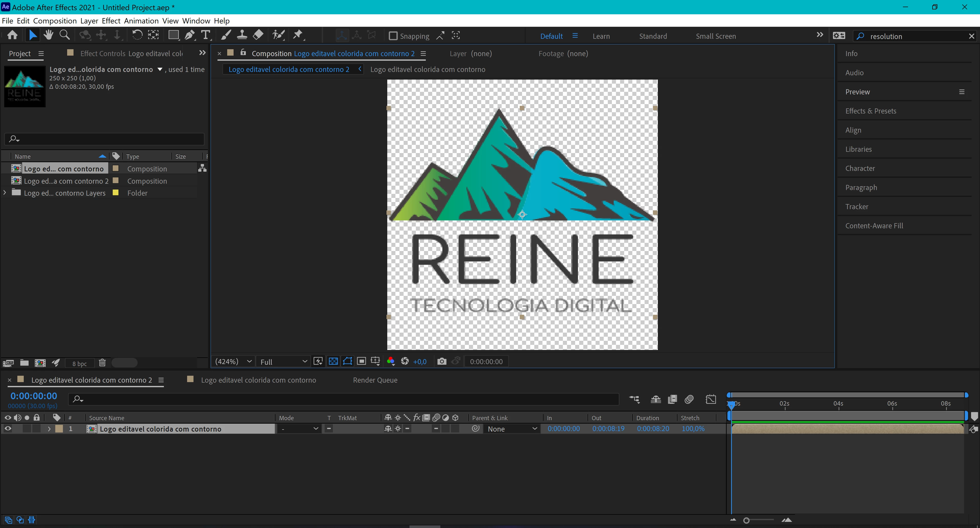Select the Rectangle shape tool
The height and width of the screenshot is (528, 980).
pos(174,35)
